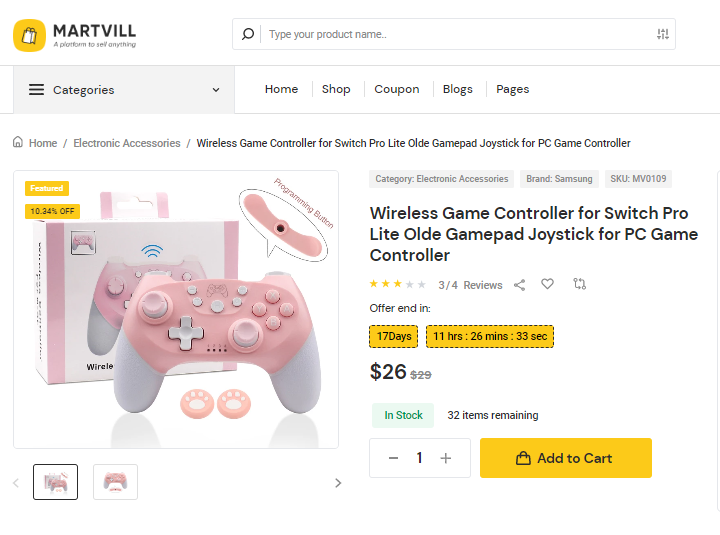Image resolution: width=720 pixels, height=535 pixels.
Task: Decrease quantity with minus button
Action: point(393,458)
